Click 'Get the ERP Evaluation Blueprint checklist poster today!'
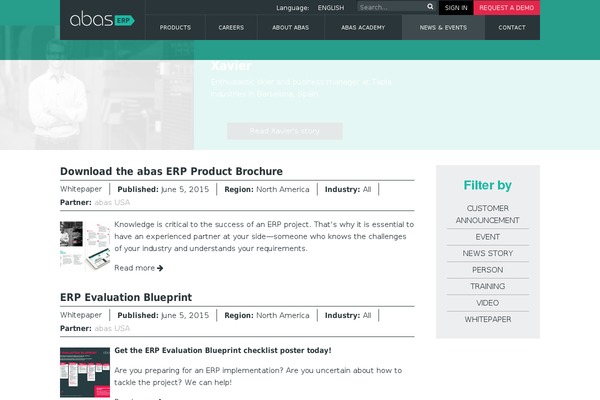600x400 pixels. point(223,350)
